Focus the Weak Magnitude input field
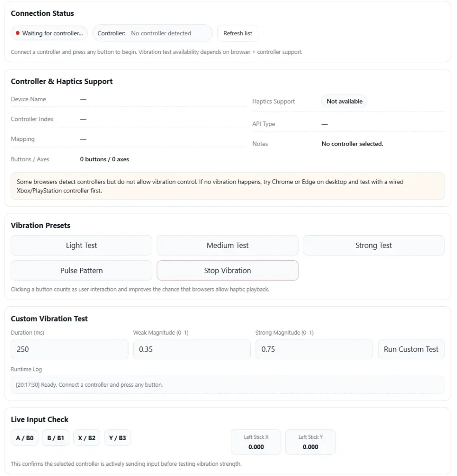 pyautogui.click(x=192, y=349)
